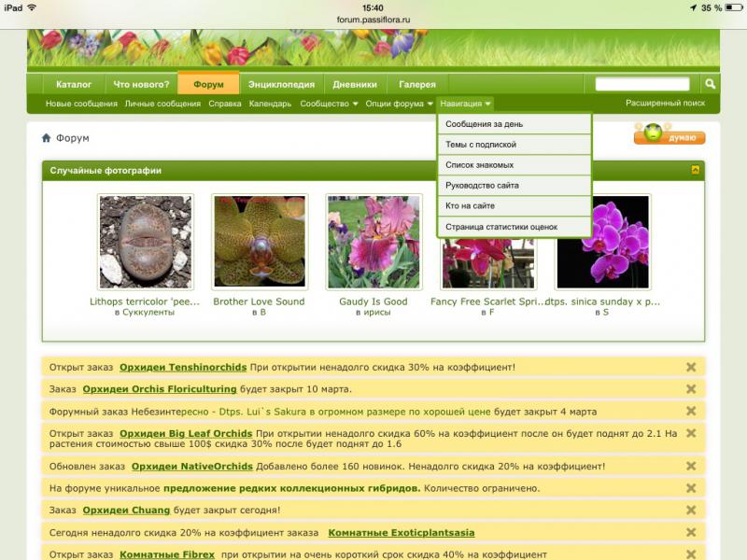This screenshot has width=747, height=560.
Task: Click the home icon beside Форум breadcrumb
Action: 46,138
